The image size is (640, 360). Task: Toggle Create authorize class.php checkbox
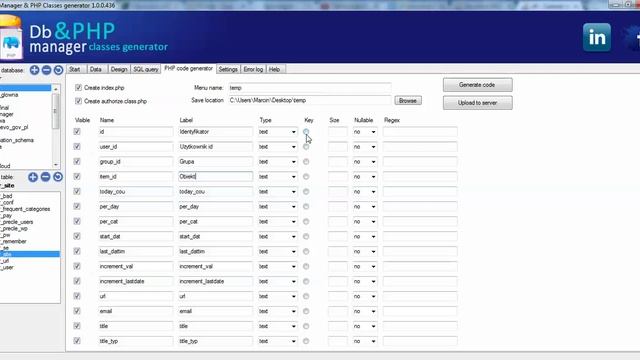(78, 101)
